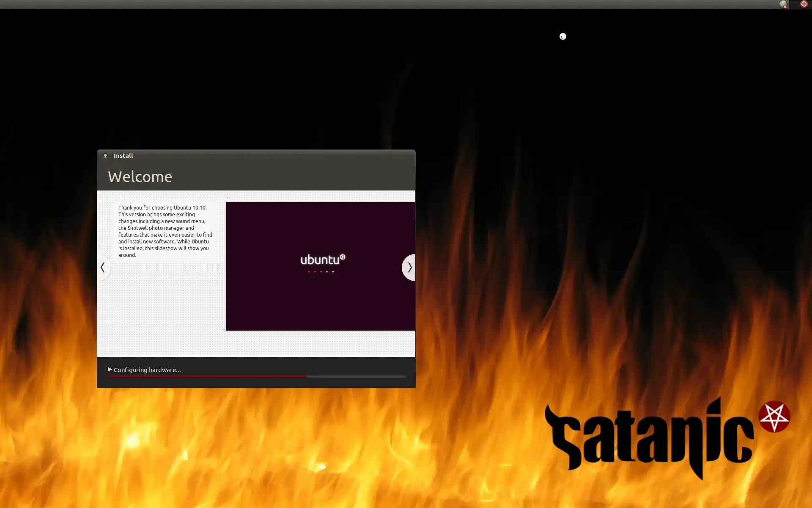
Task: Click the 'Thank you for choosing Ubuntu' paragraph
Action: 165,231
